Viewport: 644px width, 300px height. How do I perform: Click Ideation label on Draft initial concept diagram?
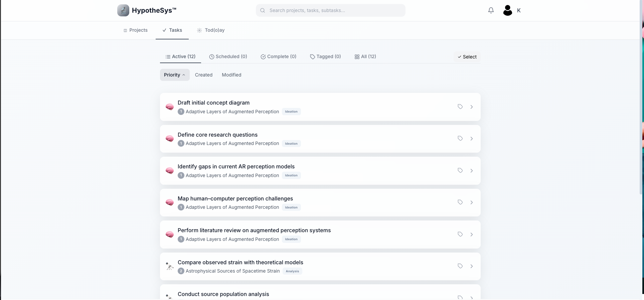291,112
